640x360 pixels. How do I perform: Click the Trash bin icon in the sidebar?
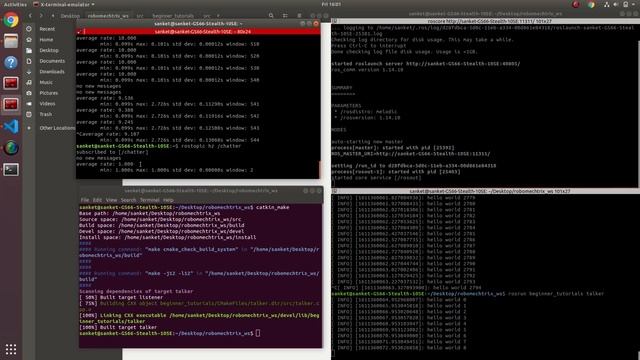pyautogui.click(x=29, y=114)
